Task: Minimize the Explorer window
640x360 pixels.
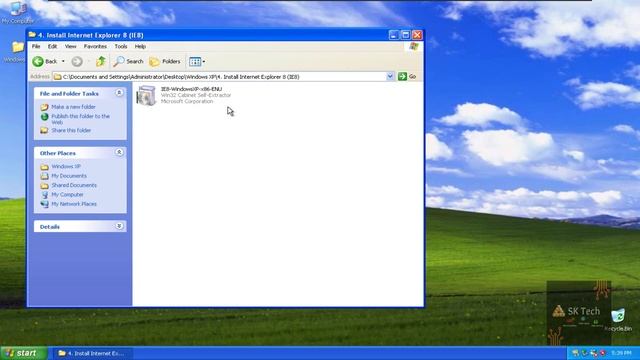Action: pyautogui.click(x=393, y=35)
